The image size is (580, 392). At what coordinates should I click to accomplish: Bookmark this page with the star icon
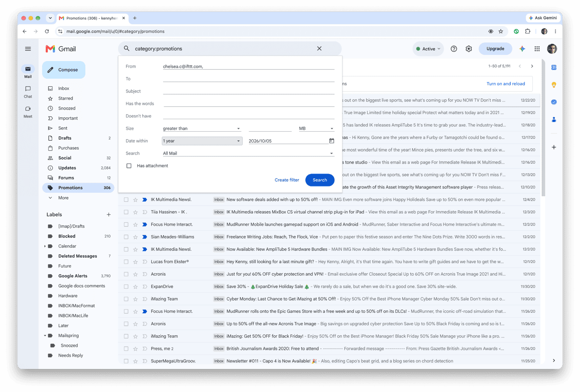(501, 31)
